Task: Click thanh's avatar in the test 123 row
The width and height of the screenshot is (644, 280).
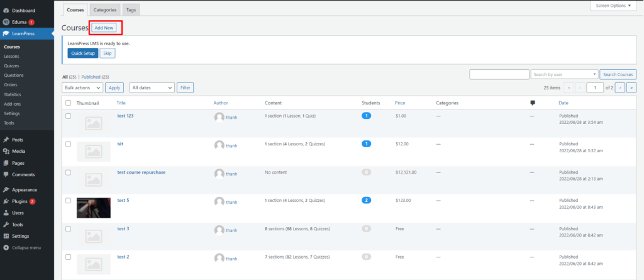Action: click(x=219, y=117)
